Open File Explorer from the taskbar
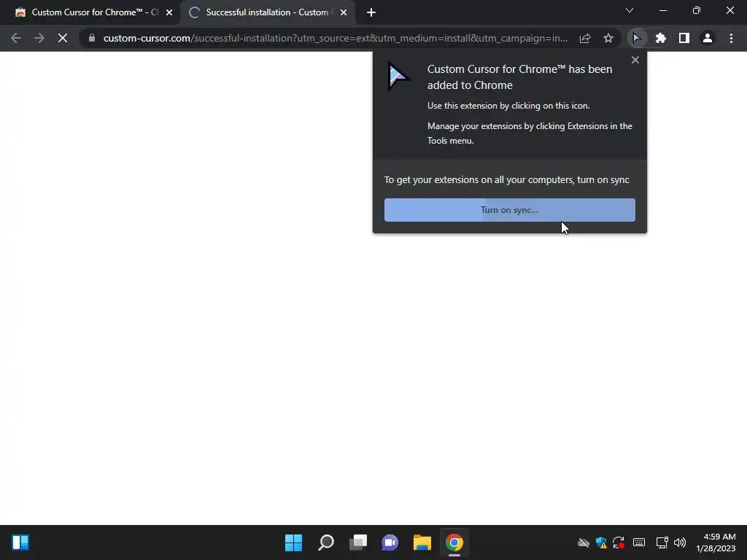Image resolution: width=747 pixels, height=560 pixels. [422, 542]
